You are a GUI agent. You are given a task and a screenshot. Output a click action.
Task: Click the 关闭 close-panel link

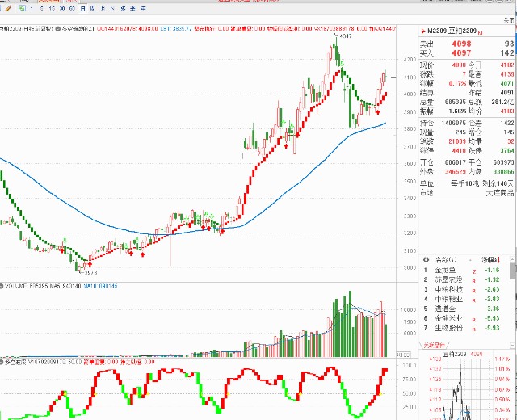point(508,20)
